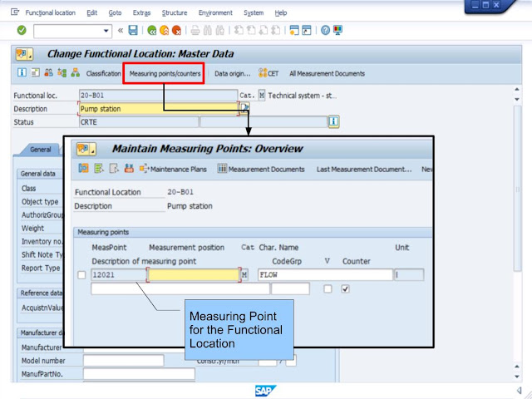The height and width of the screenshot is (399, 532).
Task: Open the Extras menu
Action: click(141, 13)
